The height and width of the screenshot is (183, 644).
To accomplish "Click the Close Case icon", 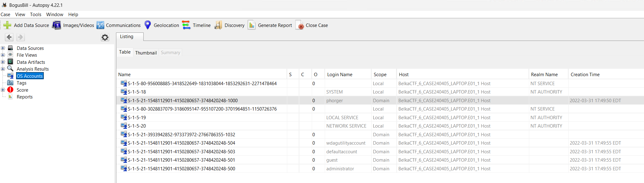I will [x=300, y=25].
